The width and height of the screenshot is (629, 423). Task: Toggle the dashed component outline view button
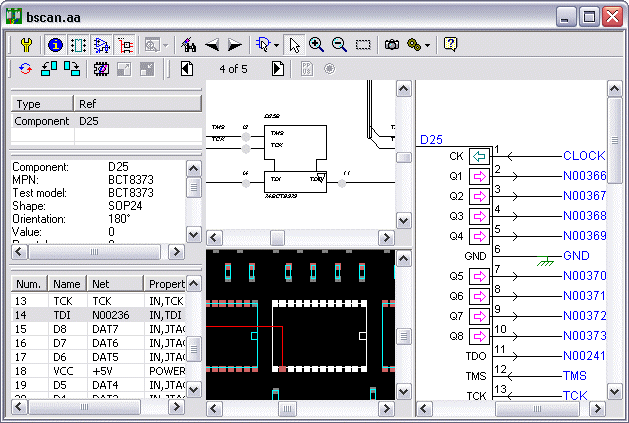[77, 45]
